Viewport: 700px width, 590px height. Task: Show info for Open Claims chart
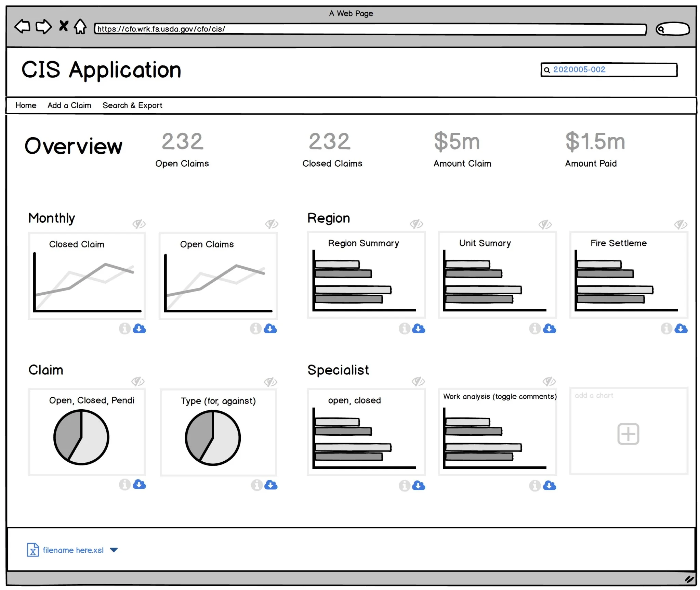pos(255,329)
